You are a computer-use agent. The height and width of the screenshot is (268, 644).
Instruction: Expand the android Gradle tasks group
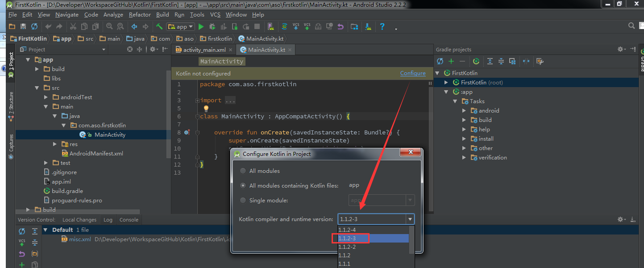tap(464, 110)
